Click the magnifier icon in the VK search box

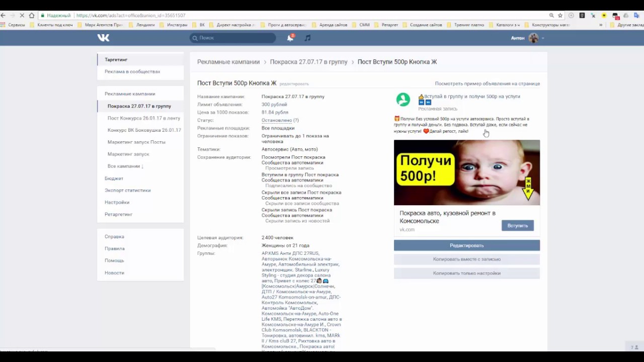tap(195, 38)
